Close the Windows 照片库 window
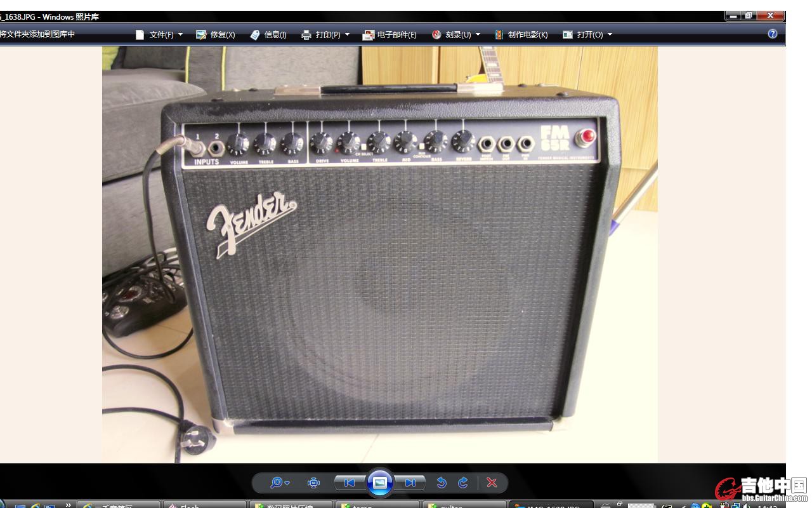The height and width of the screenshot is (508, 812). [x=771, y=15]
